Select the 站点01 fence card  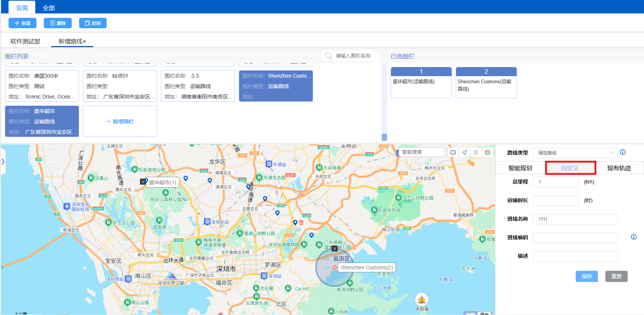120,86
